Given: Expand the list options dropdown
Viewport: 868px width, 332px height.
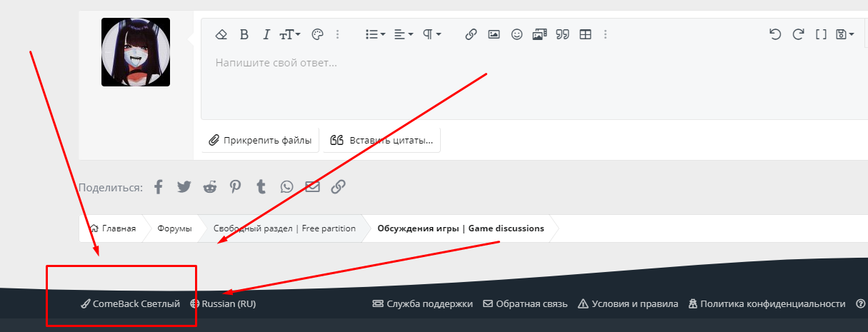Looking at the screenshot, I should pyautogui.click(x=375, y=34).
